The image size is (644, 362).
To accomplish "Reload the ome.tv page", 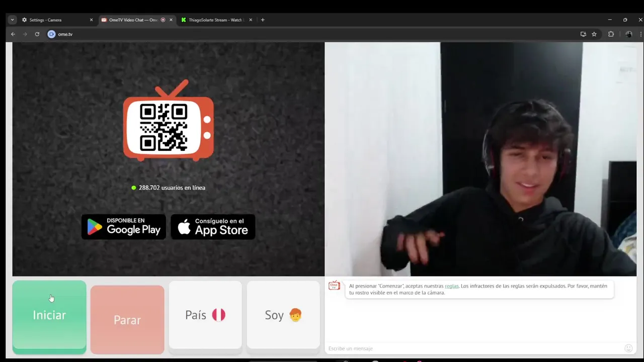I will tap(37, 34).
